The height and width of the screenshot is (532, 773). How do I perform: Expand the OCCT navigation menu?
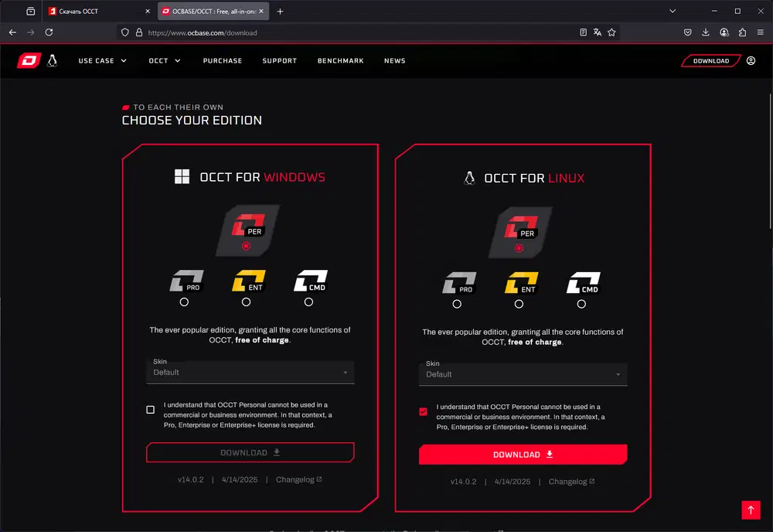click(165, 60)
